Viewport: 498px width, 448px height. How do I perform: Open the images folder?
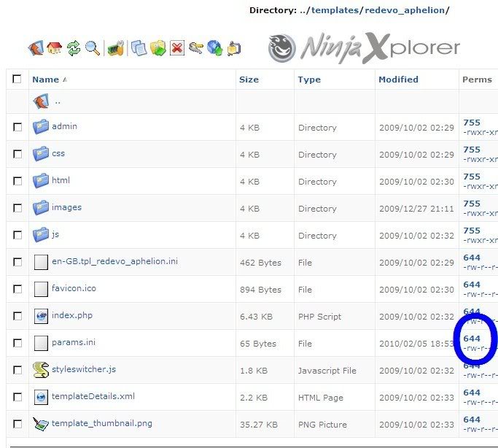(66, 207)
